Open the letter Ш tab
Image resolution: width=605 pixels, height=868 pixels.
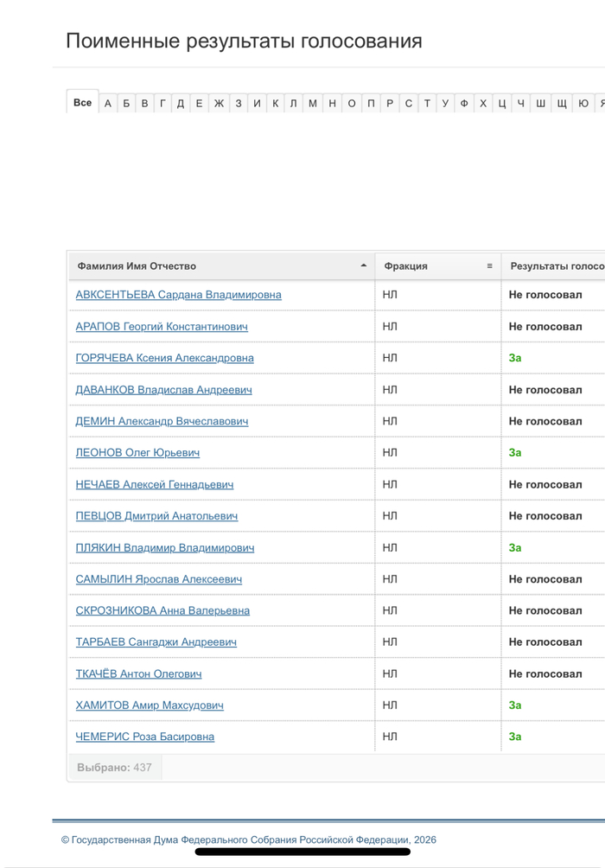[540, 104]
